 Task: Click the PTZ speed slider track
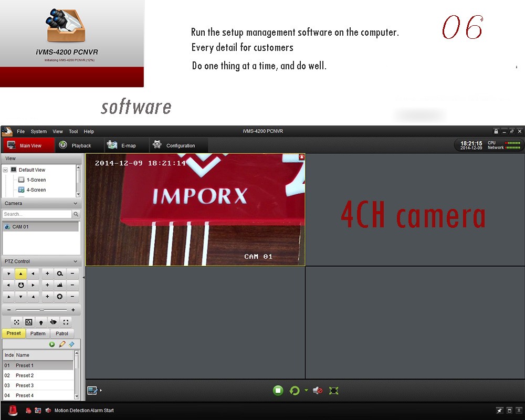(41, 310)
